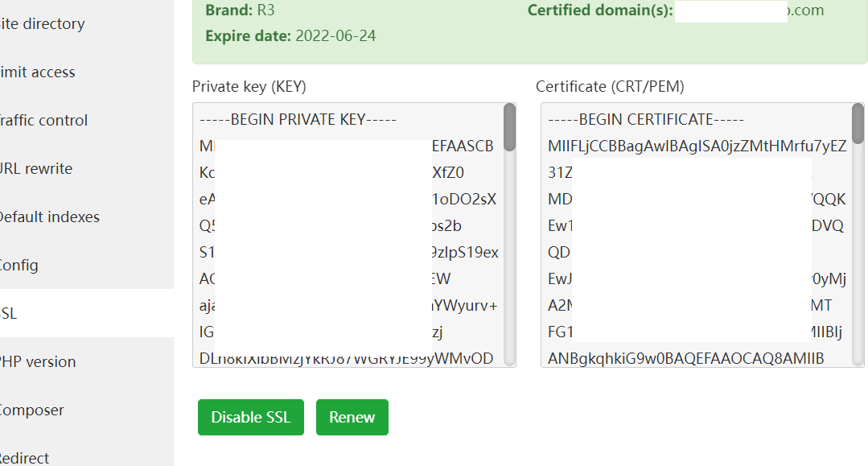Open the Redirect sidebar item
The width and height of the screenshot is (868, 466).
click(x=25, y=458)
